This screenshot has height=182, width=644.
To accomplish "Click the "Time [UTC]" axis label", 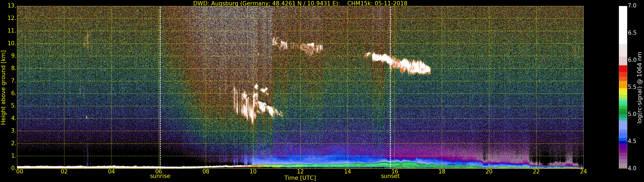I will click(x=300, y=178).
